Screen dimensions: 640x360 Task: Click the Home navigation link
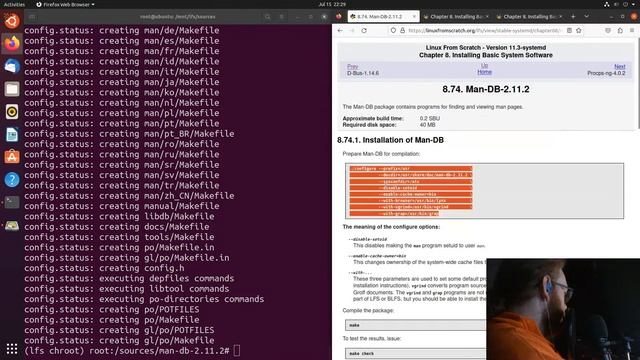coord(484,72)
